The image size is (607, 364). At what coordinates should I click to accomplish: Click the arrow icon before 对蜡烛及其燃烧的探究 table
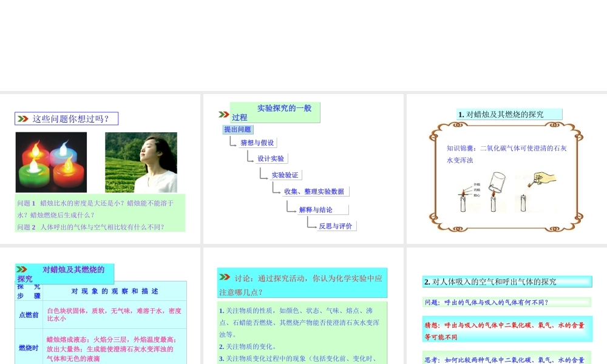pyautogui.click(x=22, y=269)
